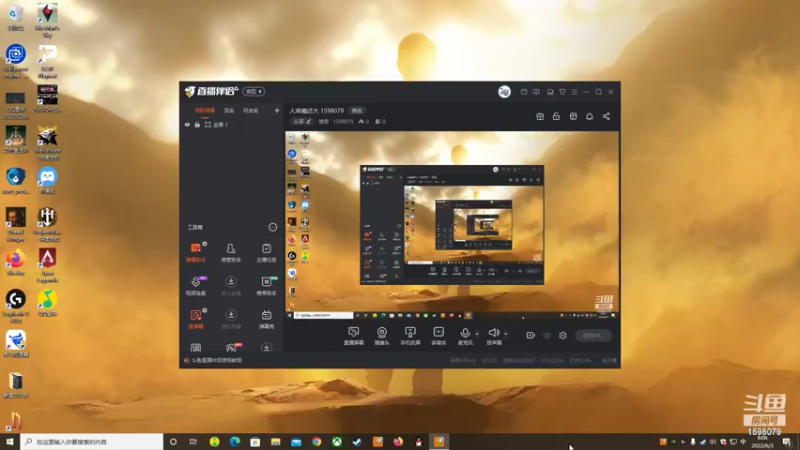Open stream settings gear icon
800x450 pixels.
click(x=563, y=335)
